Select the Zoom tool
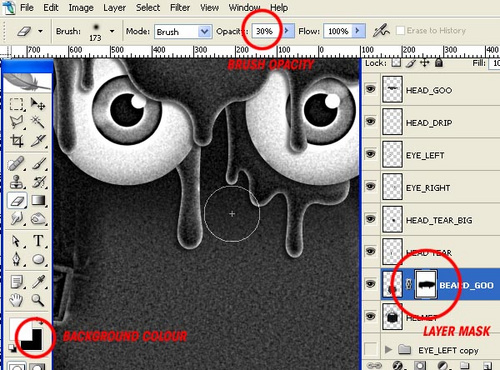The image size is (500, 370). pos(38,300)
